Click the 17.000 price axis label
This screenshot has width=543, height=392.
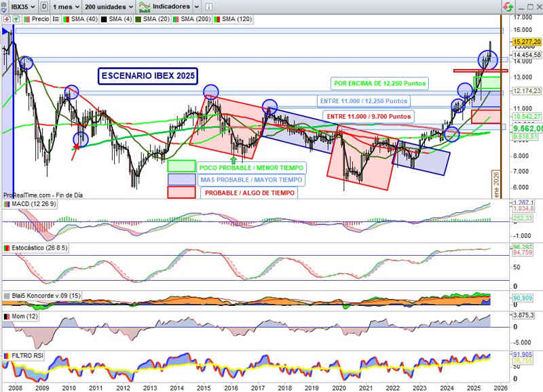(x=523, y=17)
